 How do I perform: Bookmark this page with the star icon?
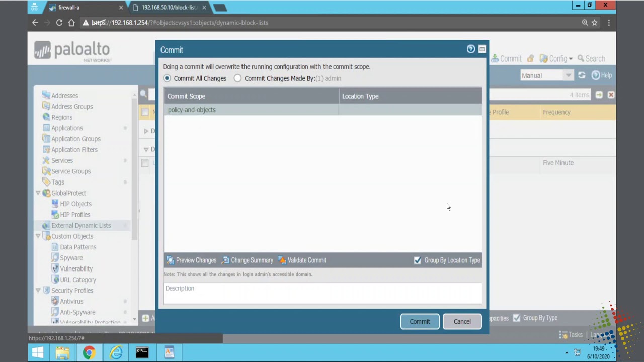595,23
